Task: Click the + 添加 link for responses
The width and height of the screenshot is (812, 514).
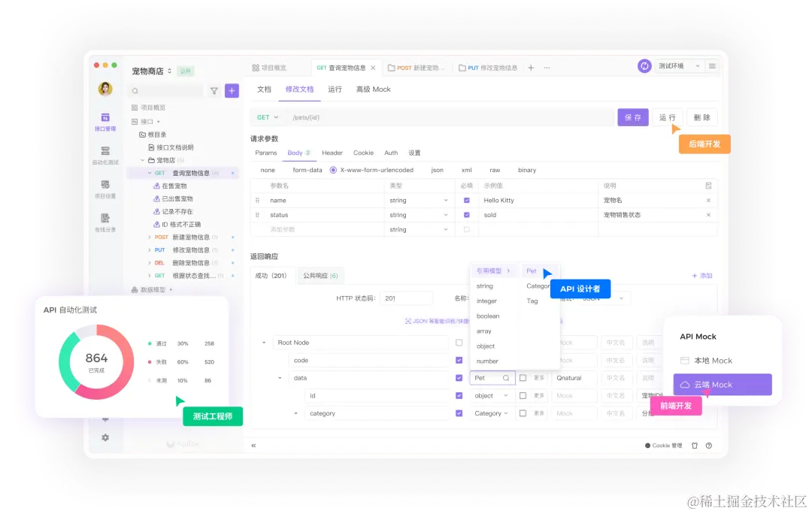Action: point(702,275)
